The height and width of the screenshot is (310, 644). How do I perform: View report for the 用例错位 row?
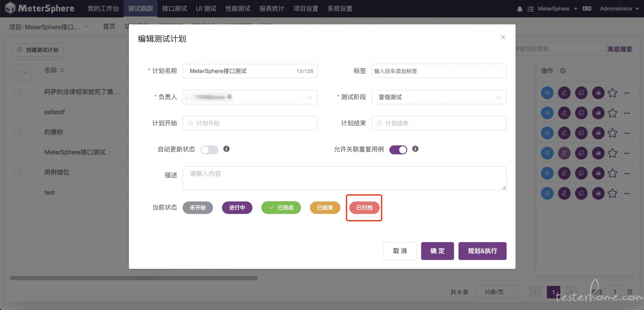coord(598,173)
